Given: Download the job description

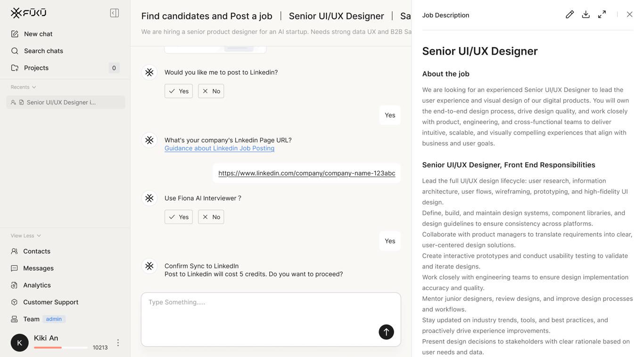Looking at the screenshot, I should point(586,15).
